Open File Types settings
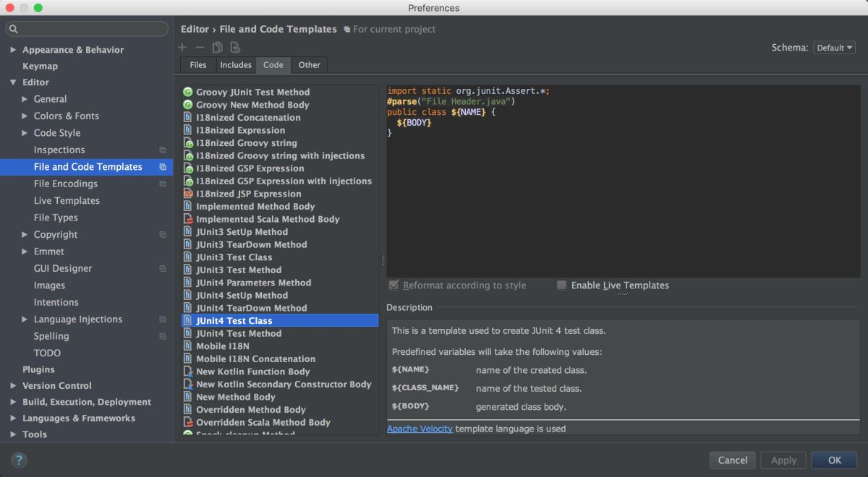Image resolution: width=868 pixels, height=477 pixels. [x=56, y=218]
